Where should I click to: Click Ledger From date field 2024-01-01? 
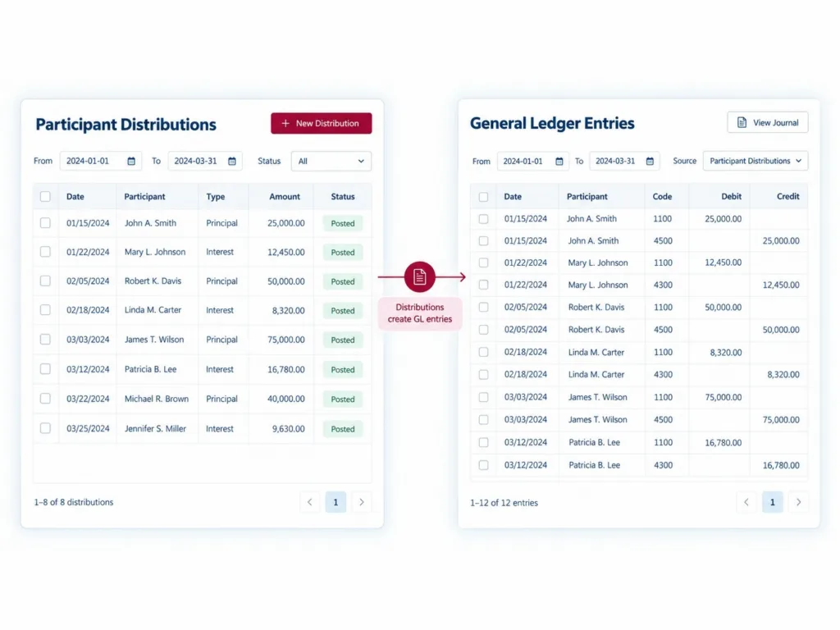[533, 162]
